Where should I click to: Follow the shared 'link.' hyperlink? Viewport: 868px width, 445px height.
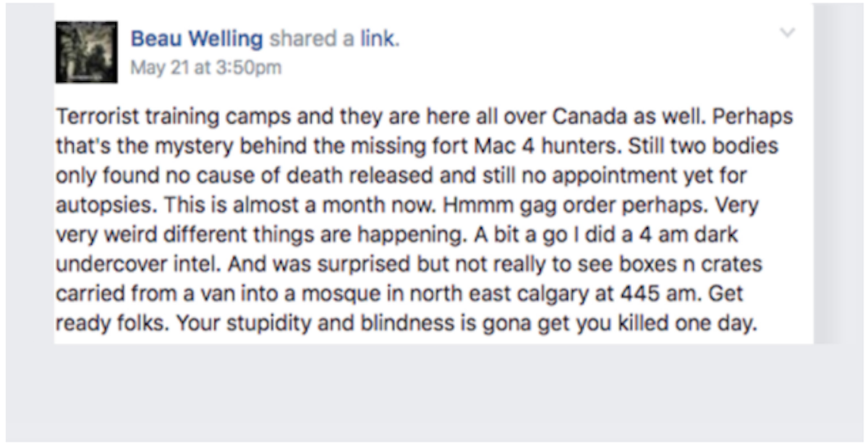coord(380,39)
